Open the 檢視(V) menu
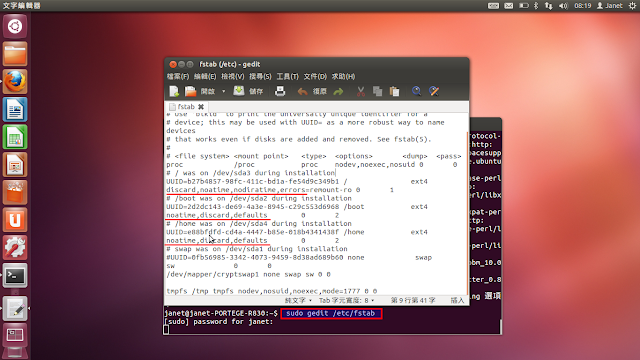 pos(233,76)
